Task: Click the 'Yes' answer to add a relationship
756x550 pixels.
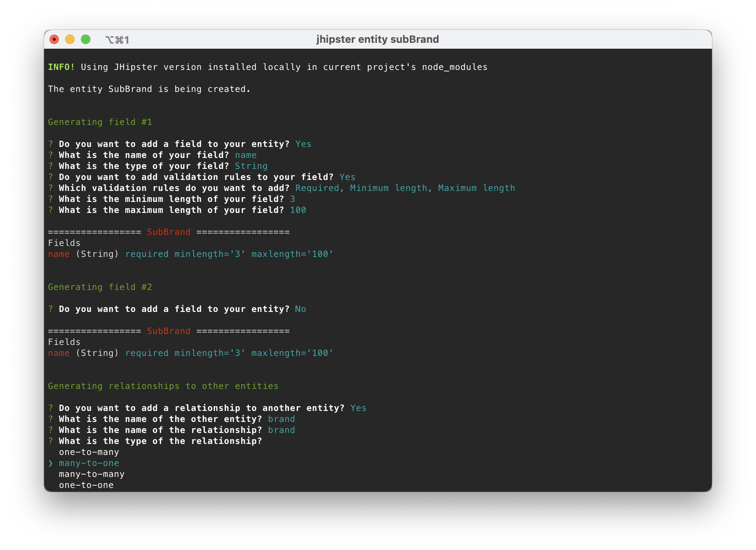Action: (358, 408)
